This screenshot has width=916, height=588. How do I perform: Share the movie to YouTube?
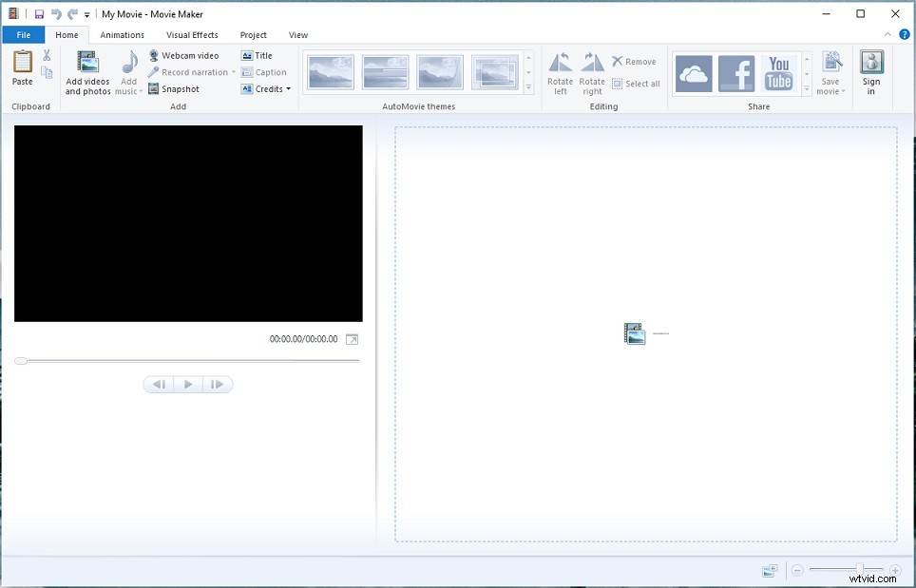(x=779, y=72)
